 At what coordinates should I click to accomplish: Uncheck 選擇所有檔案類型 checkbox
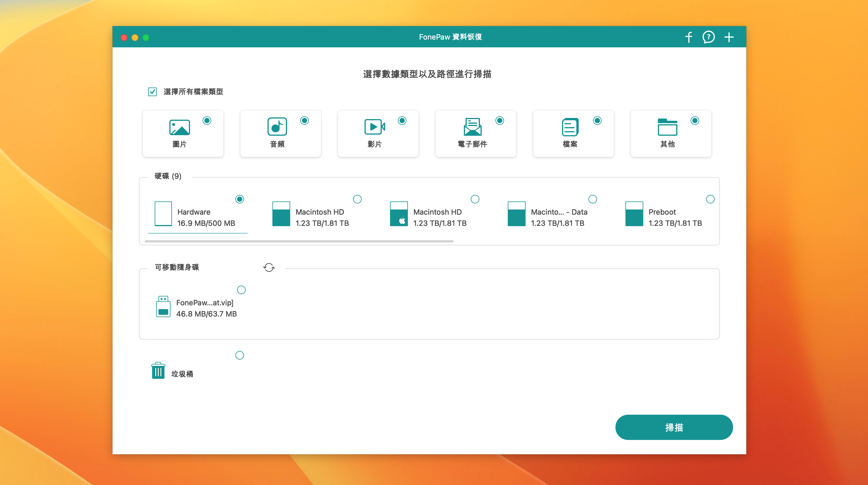click(x=152, y=92)
